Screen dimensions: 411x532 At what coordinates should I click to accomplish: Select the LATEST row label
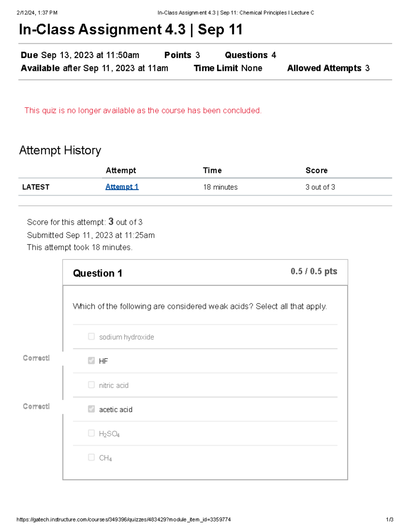click(36, 187)
